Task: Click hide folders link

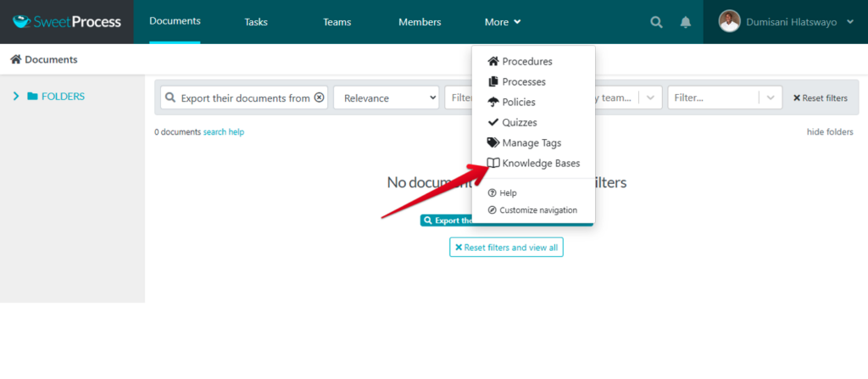Action: (x=829, y=132)
